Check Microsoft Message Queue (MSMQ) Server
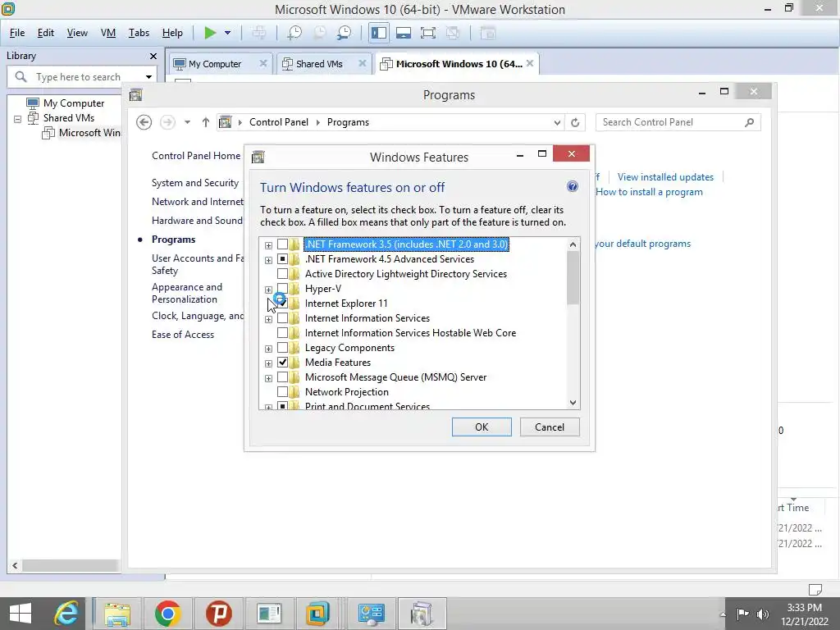This screenshot has width=840, height=630. 282,377
